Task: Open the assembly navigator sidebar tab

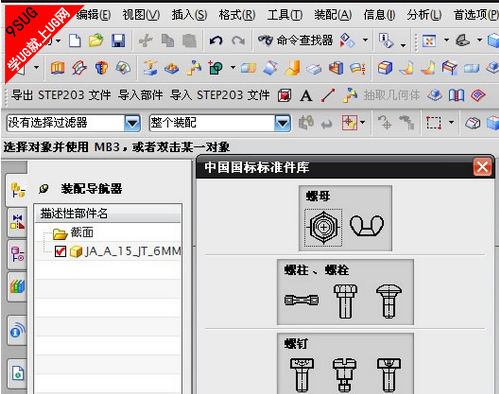Action: pos(18,190)
